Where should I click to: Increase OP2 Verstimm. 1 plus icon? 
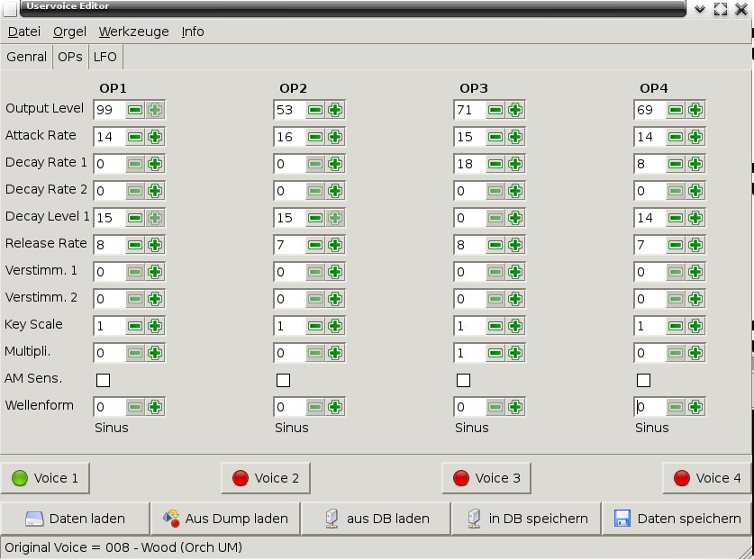point(335,272)
